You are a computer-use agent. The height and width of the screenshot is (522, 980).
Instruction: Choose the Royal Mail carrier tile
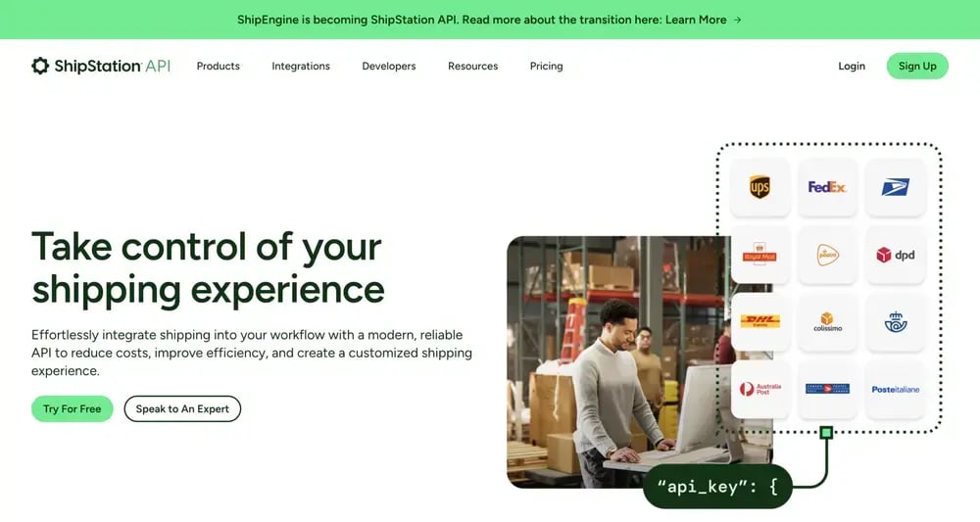click(759, 255)
